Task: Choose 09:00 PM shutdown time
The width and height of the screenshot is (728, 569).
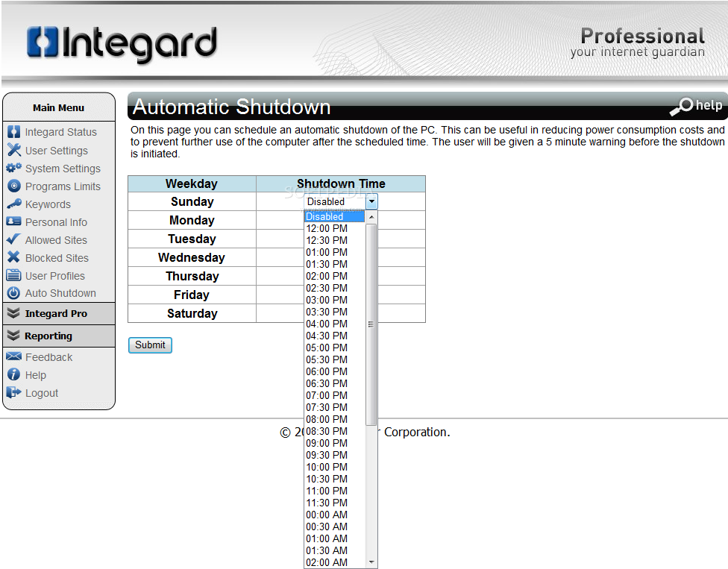Action: point(334,443)
